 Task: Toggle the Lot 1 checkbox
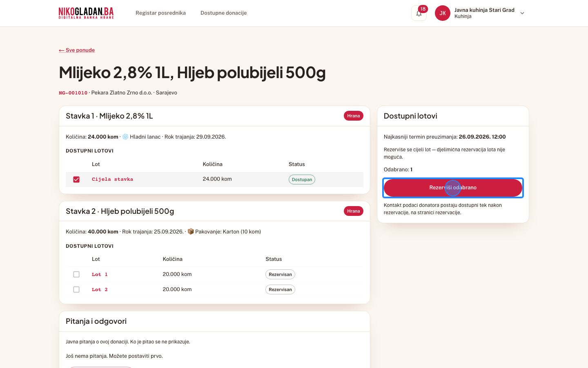76,274
